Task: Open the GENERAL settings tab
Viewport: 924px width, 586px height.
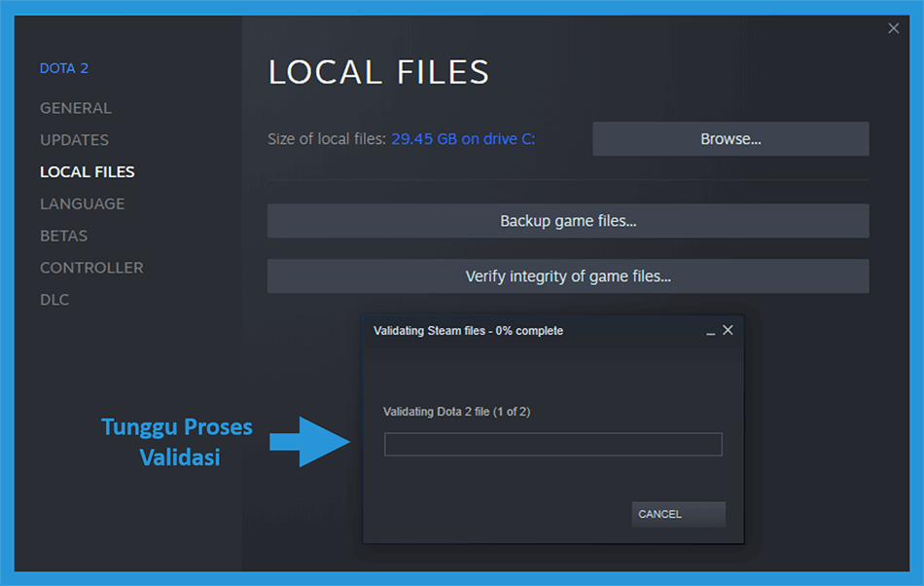Action: (x=76, y=108)
